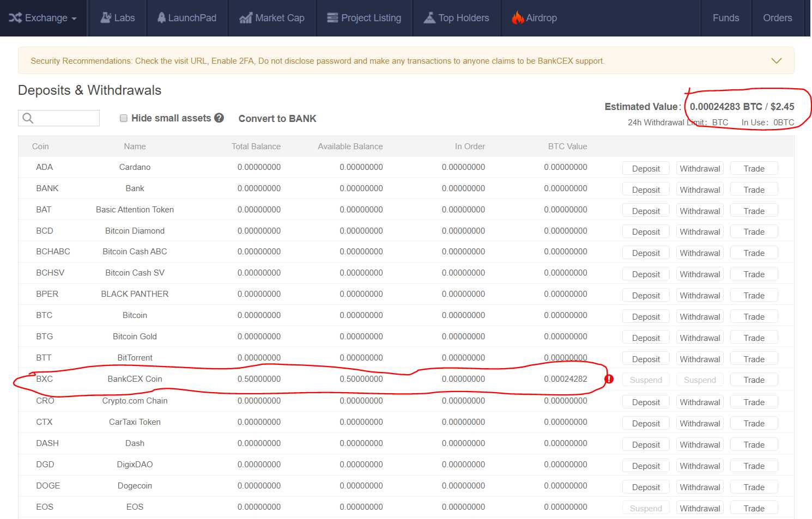
Task: Click the LaunchPad rocket icon
Action: pyautogui.click(x=161, y=18)
